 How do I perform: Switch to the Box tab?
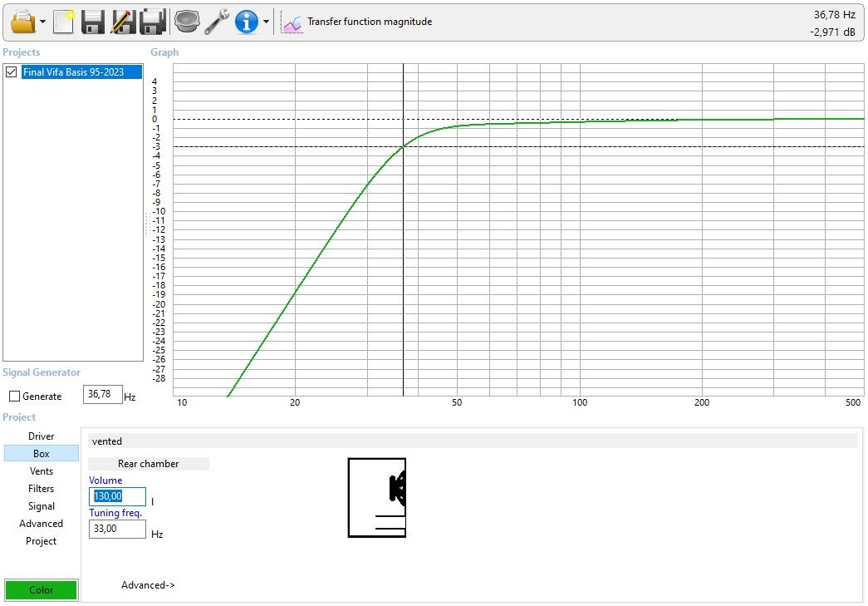coord(41,453)
